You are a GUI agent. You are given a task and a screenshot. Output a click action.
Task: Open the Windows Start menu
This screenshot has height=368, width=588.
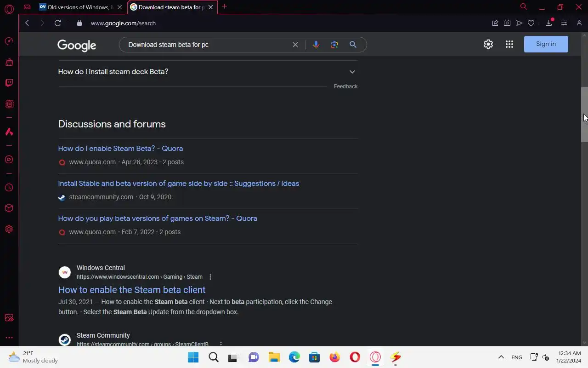pyautogui.click(x=193, y=357)
